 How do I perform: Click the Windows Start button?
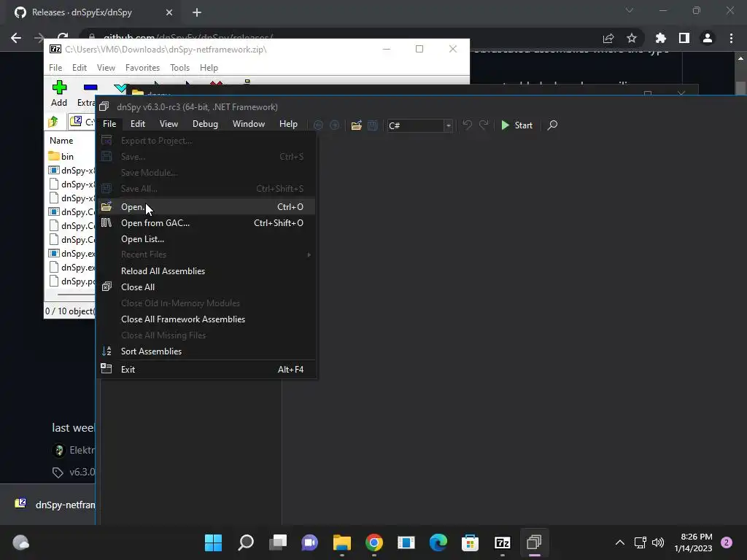[214, 542]
